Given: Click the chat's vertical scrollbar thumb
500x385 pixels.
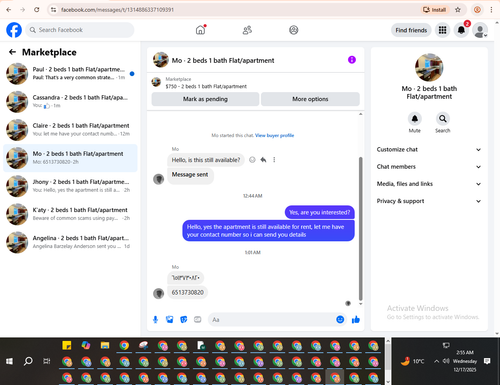Looking at the screenshot, I should (360, 228).
